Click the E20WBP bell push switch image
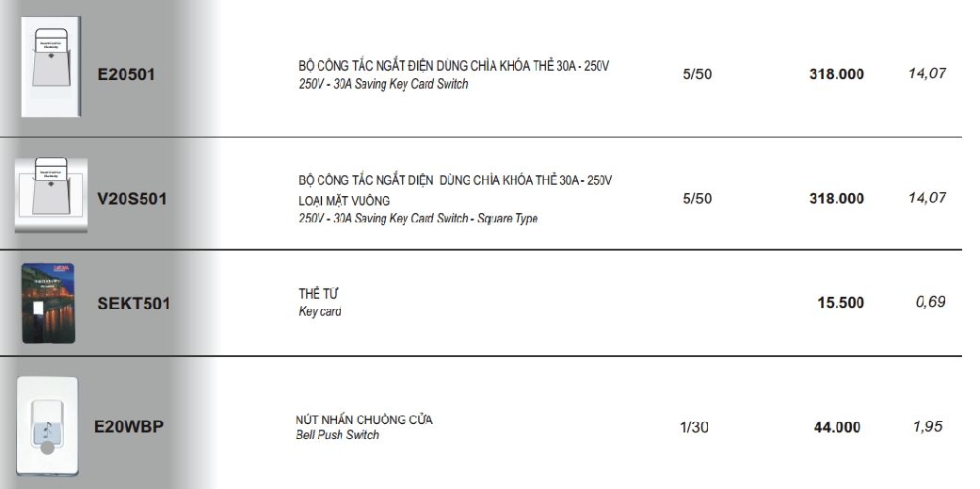 click(x=47, y=426)
